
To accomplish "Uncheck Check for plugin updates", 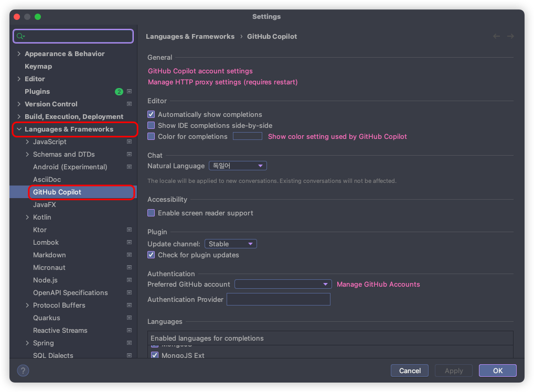I will click(x=151, y=255).
